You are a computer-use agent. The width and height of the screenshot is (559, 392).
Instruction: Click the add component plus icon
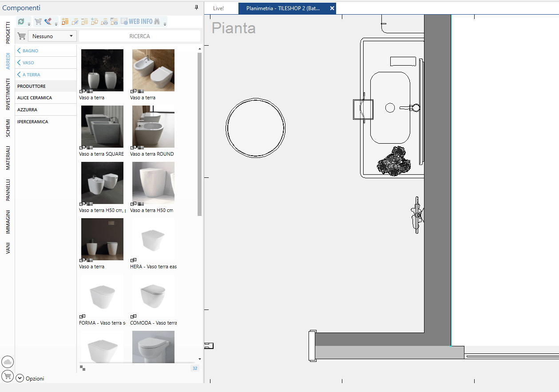tap(95, 21)
